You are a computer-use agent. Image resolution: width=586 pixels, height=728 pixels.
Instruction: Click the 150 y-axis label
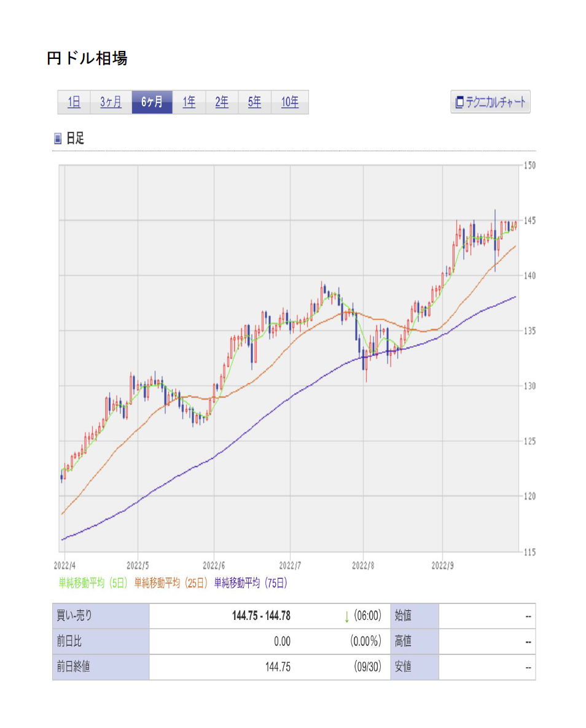click(529, 165)
